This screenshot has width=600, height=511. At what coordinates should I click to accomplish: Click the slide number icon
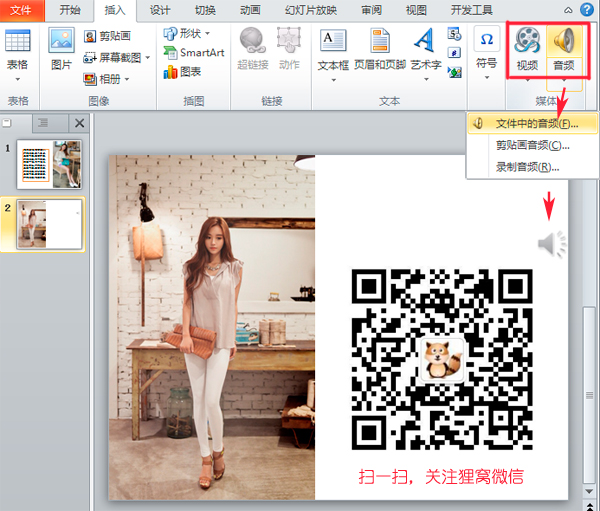(x=454, y=52)
